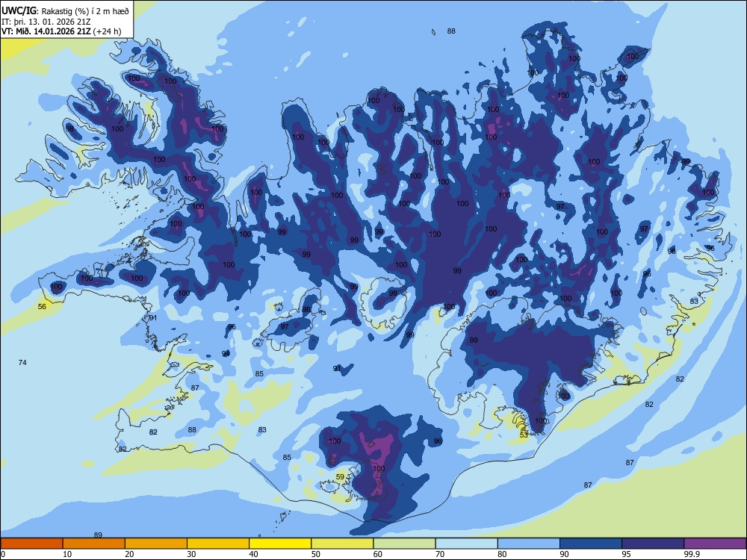Click the legend scale label "80"
Viewport: 747px width, 560px height.
coord(502,554)
